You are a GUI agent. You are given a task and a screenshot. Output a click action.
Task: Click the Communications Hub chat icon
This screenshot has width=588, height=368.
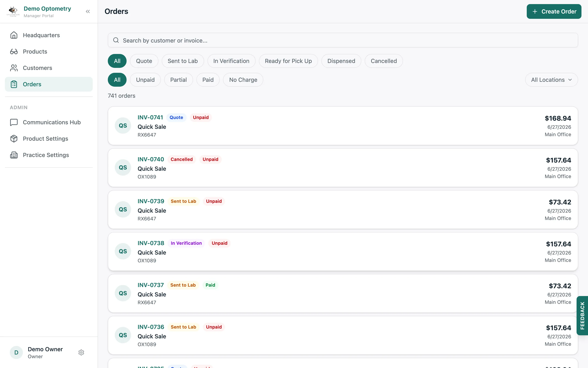[14, 122]
